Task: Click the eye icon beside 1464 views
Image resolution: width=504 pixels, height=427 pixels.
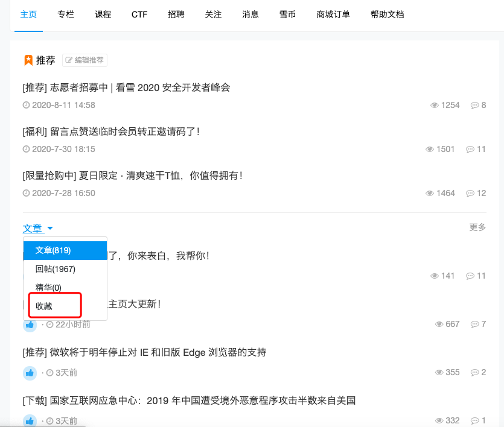Action: tap(429, 193)
